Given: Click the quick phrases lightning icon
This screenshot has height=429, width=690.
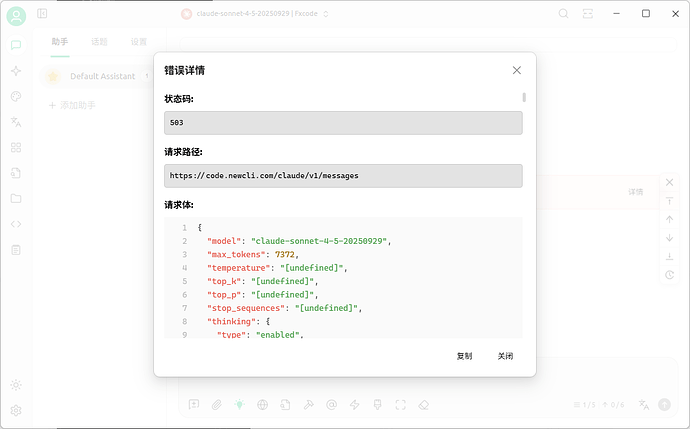Looking at the screenshot, I should [355, 405].
